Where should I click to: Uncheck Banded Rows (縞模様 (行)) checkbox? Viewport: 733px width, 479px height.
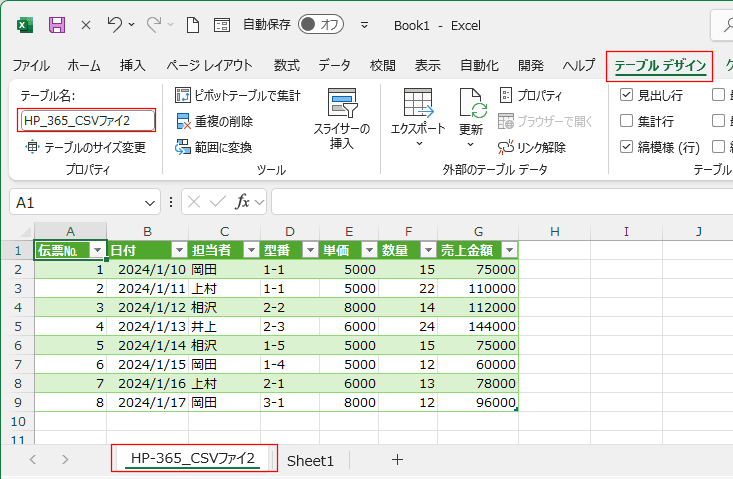click(x=627, y=147)
